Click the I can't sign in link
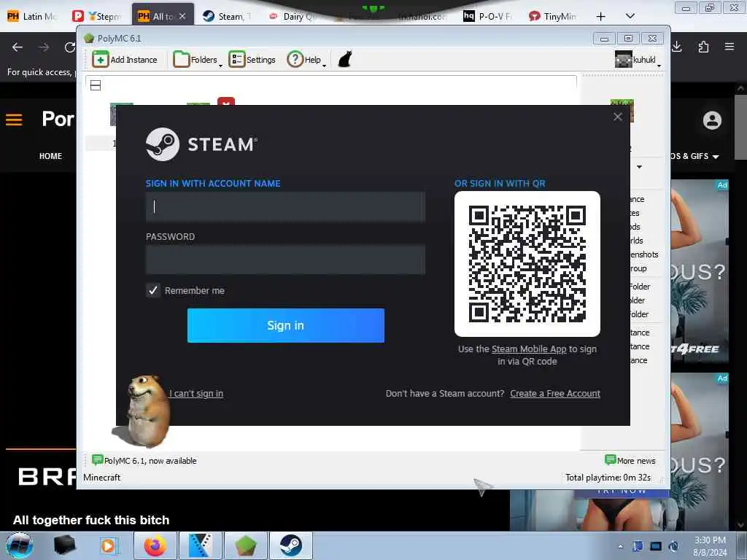 click(x=196, y=393)
